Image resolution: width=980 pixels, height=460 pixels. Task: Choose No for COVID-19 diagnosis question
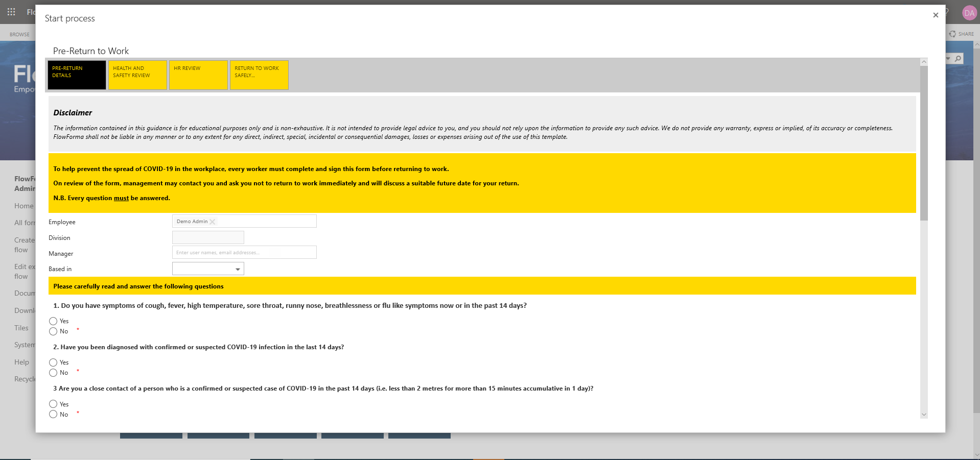(53, 373)
